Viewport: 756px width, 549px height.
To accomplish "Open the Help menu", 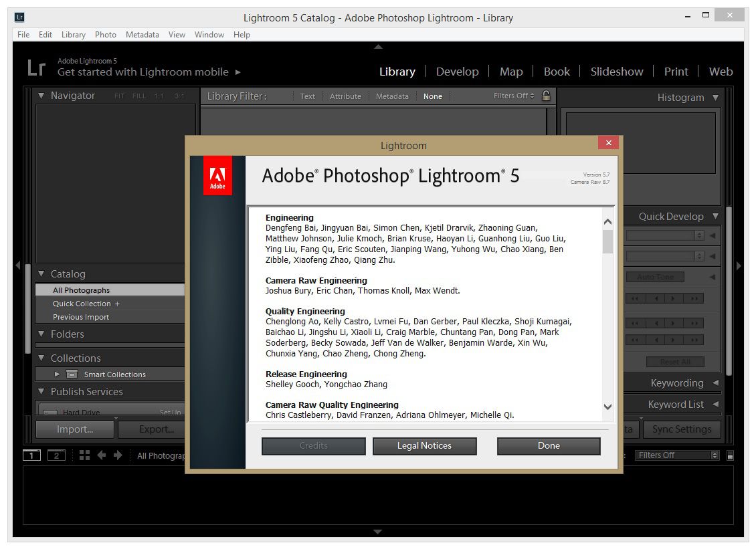I will click(x=242, y=35).
